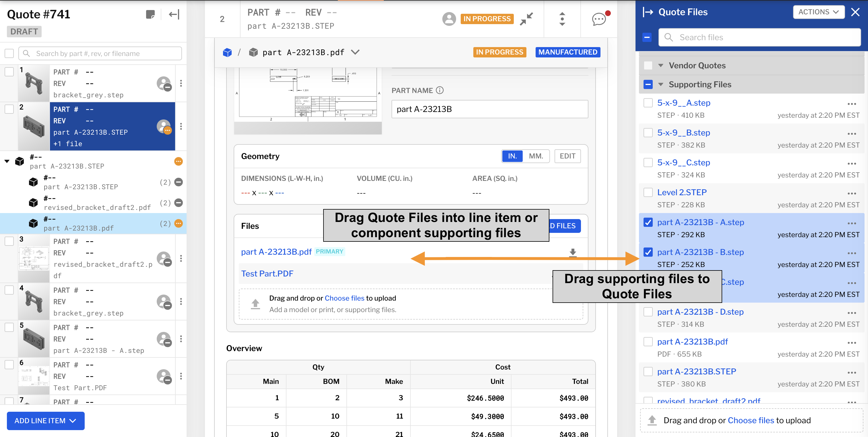The height and width of the screenshot is (437, 868).
Task: Click the line item up/down stepper arrows
Action: click(562, 19)
